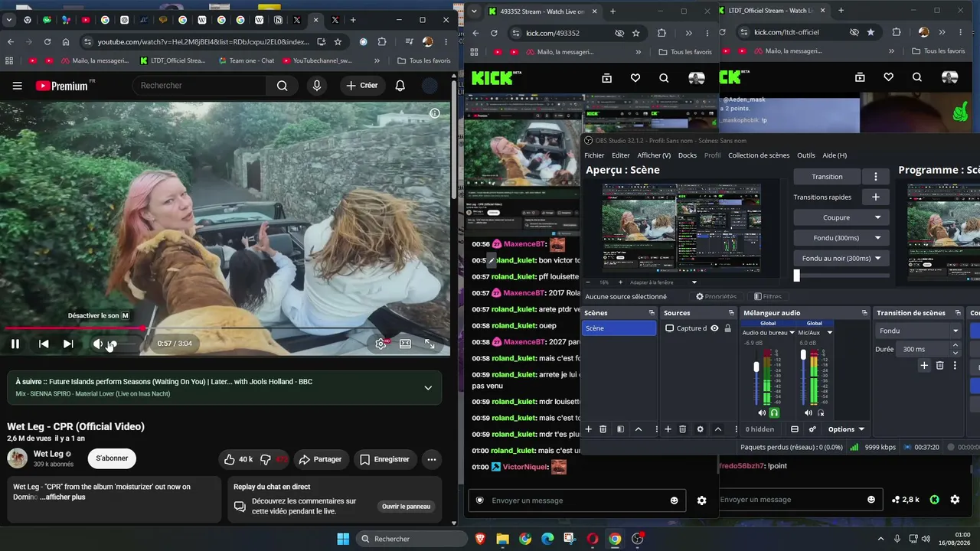This screenshot has height=551, width=980.
Task: Open Fondu au noir (300ms) dropdown
Action: (841, 259)
